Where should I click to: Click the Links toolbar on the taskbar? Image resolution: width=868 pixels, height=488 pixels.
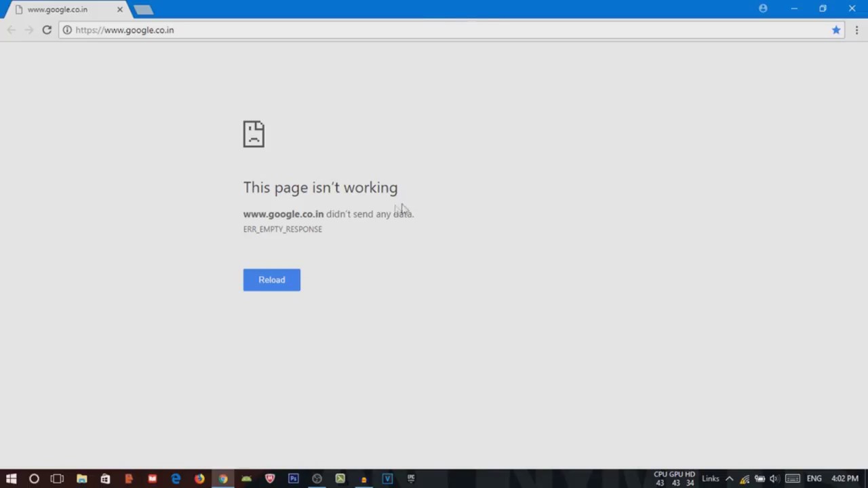pyautogui.click(x=710, y=479)
